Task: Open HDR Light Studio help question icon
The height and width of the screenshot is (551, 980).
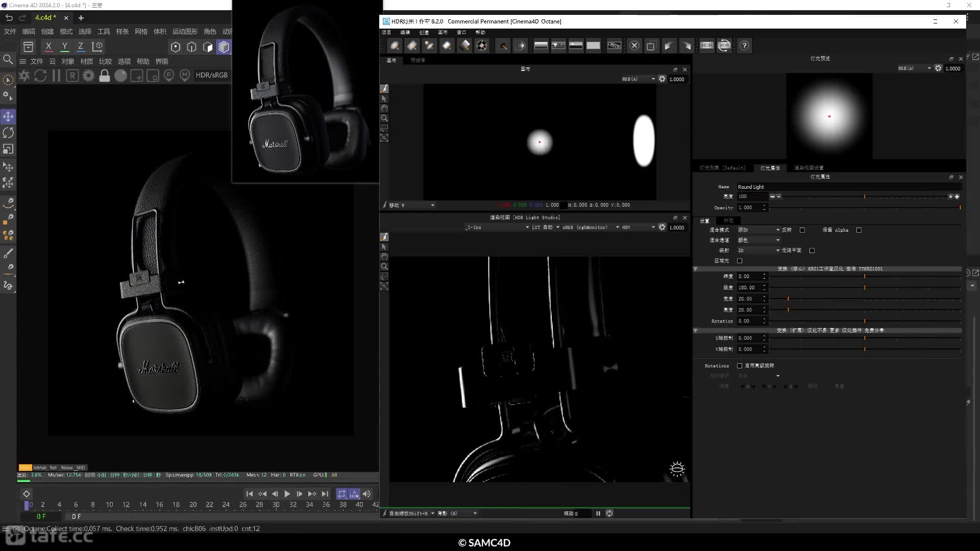Action: pos(745,45)
